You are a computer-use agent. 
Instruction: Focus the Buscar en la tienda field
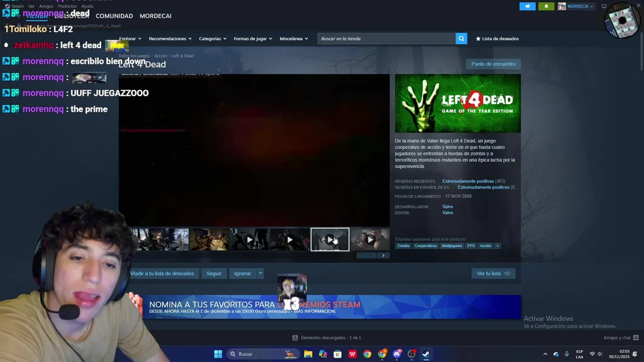pos(386,39)
